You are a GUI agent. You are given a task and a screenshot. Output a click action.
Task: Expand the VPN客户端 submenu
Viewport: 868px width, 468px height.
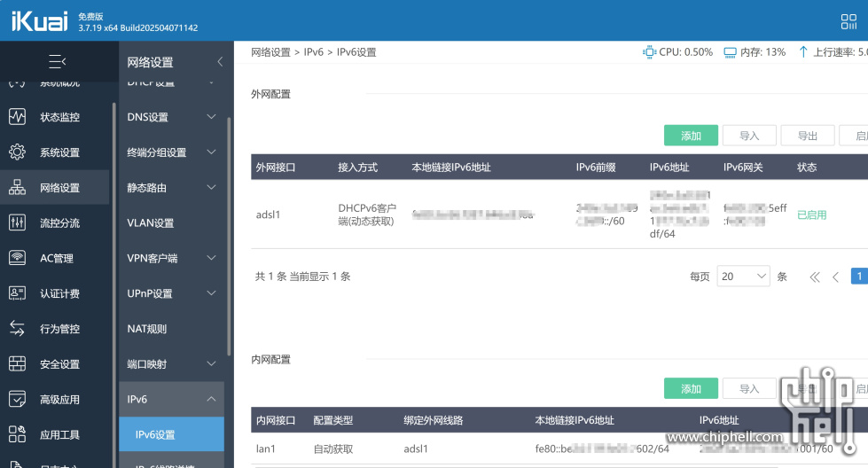point(212,258)
